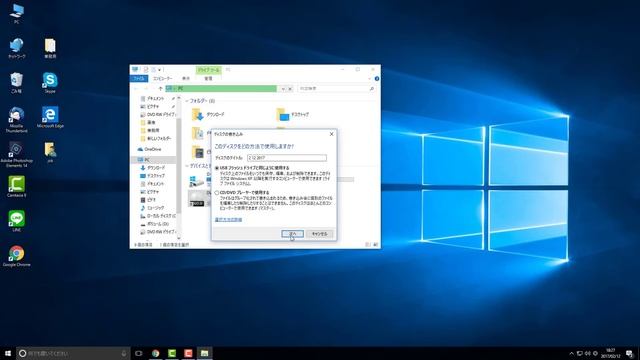640x360 pixels.
Task: Open Chrome from the taskbar
Action: (x=156, y=353)
